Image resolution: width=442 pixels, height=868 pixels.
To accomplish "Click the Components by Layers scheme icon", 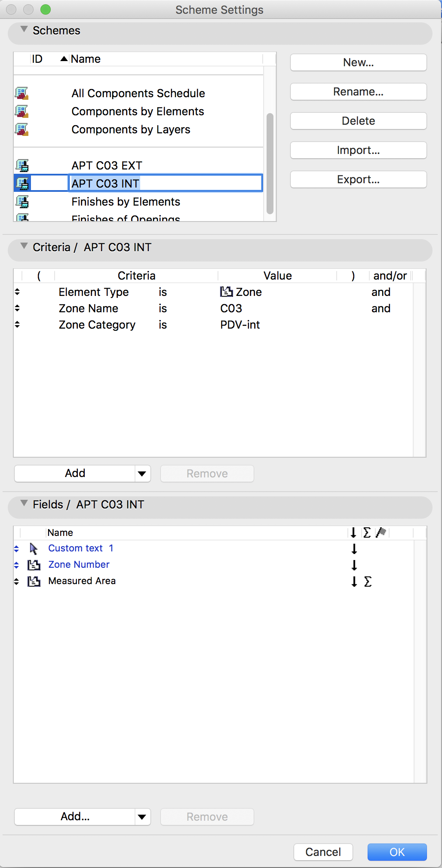I will [22, 129].
